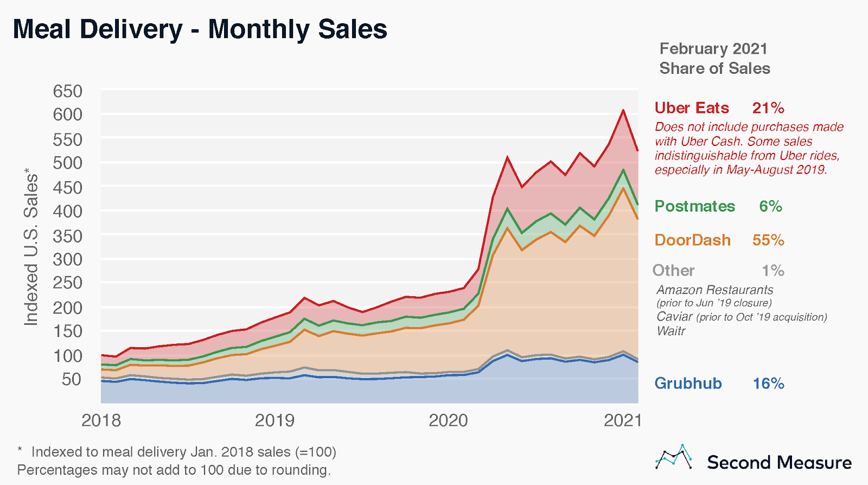Screen dimensions: 868x485
Task: Click the DoorDash 55% share value
Action: [x=768, y=240]
